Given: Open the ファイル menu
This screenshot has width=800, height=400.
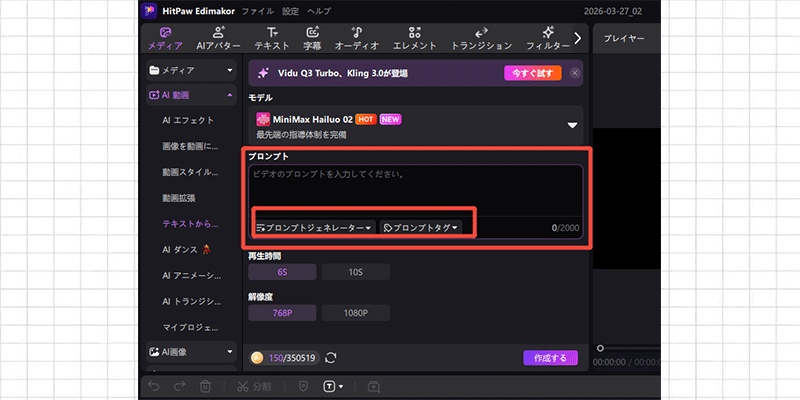Looking at the screenshot, I should (x=258, y=11).
